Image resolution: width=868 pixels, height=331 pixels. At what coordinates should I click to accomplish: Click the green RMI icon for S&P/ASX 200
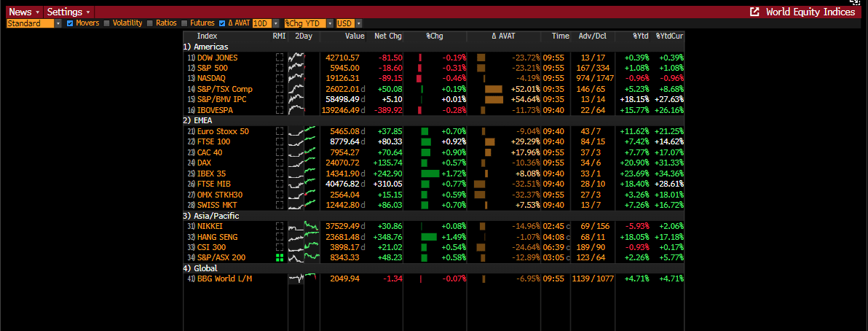tap(280, 257)
